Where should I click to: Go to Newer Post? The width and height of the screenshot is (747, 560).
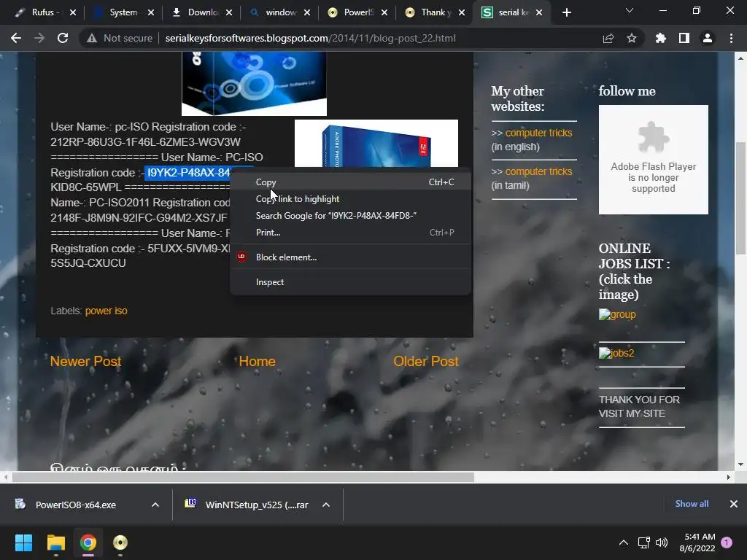tap(86, 362)
